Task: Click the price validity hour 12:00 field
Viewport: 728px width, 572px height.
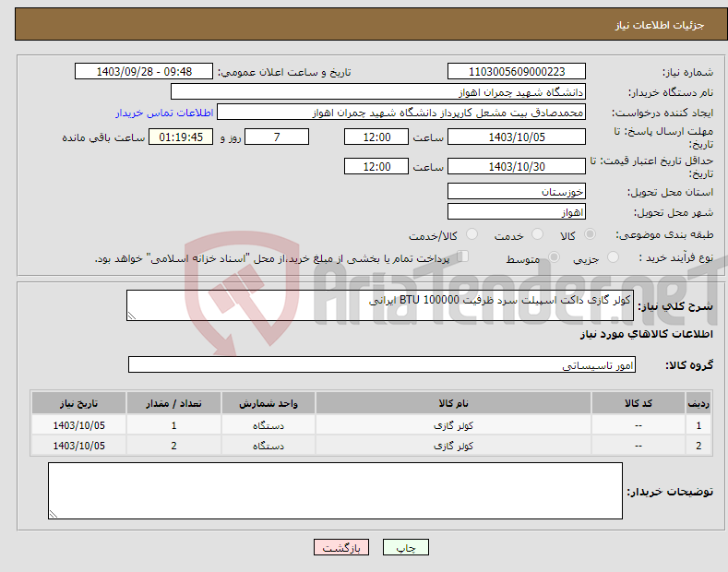Action: point(376,166)
